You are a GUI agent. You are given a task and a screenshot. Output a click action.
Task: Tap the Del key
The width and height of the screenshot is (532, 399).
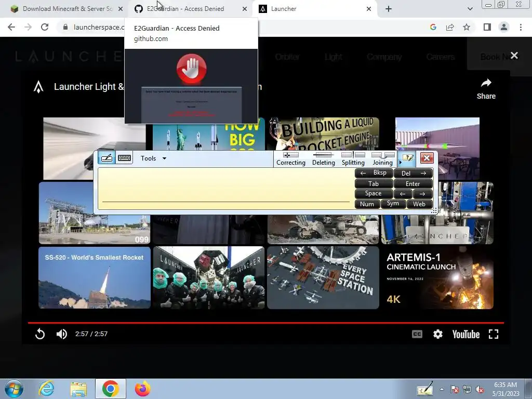point(413,174)
